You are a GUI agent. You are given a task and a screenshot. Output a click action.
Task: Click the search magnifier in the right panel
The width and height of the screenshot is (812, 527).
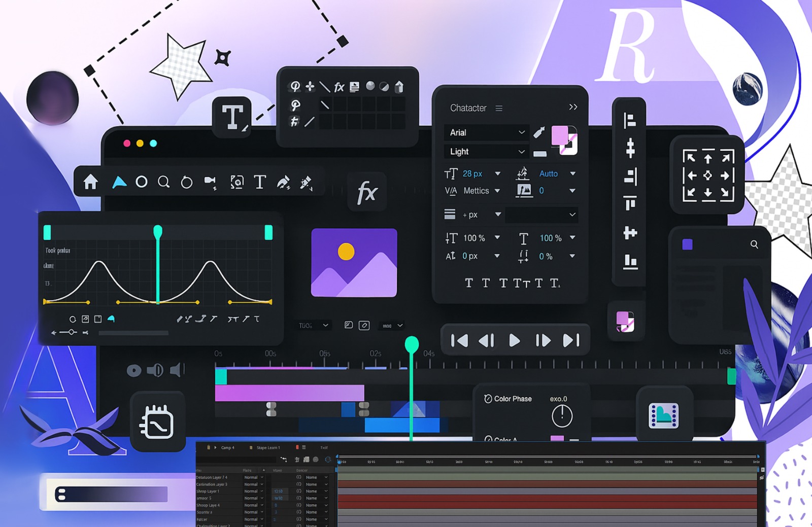pyautogui.click(x=754, y=245)
